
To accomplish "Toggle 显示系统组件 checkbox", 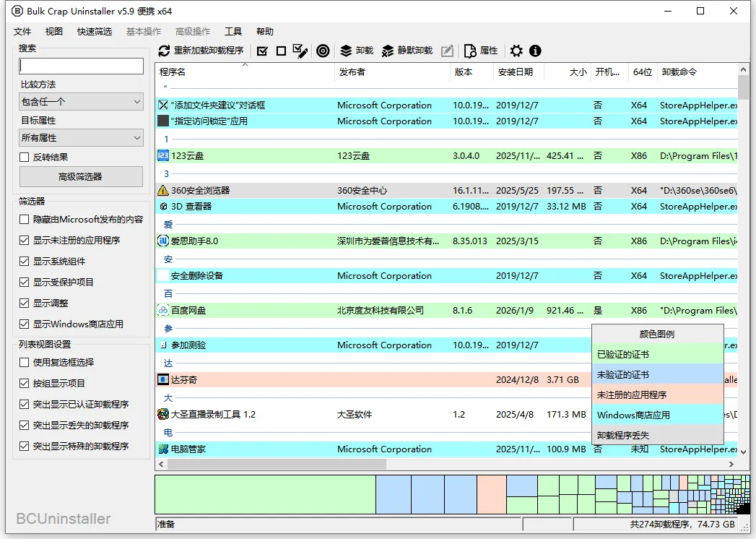I will [x=24, y=261].
